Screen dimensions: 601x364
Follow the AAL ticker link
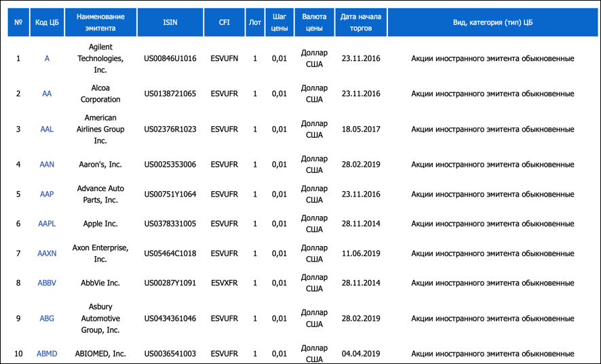click(47, 129)
